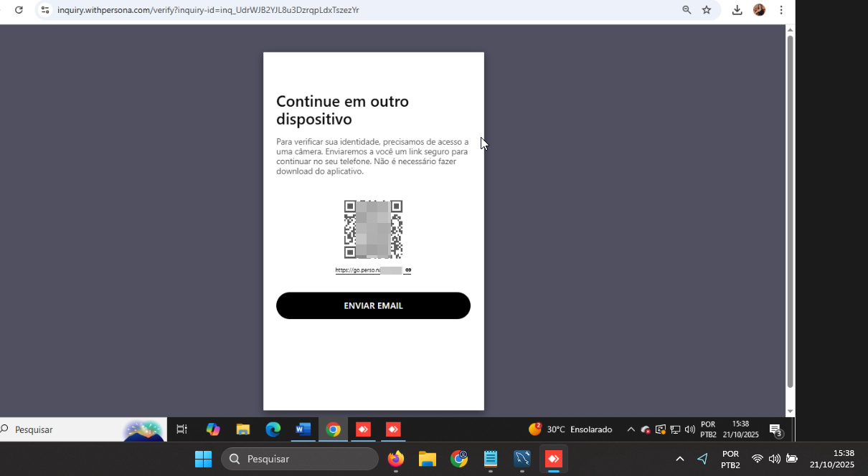
Task: Open File Explorer in Windows 11 taskbar
Action: point(428,459)
